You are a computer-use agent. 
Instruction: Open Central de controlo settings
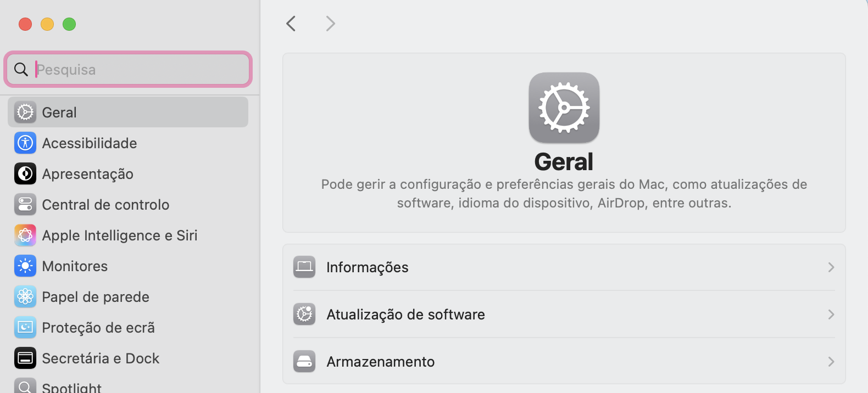tap(25, 204)
